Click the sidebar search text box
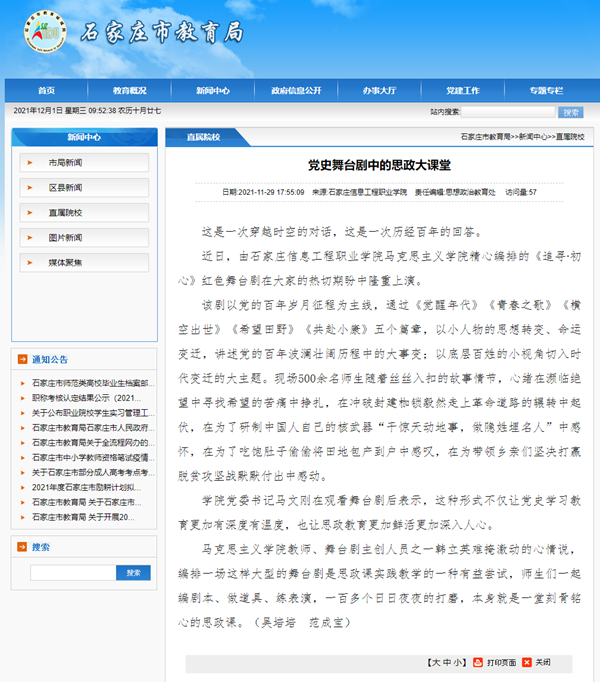The height and width of the screenshot is (682, 600). coord(72,573)
